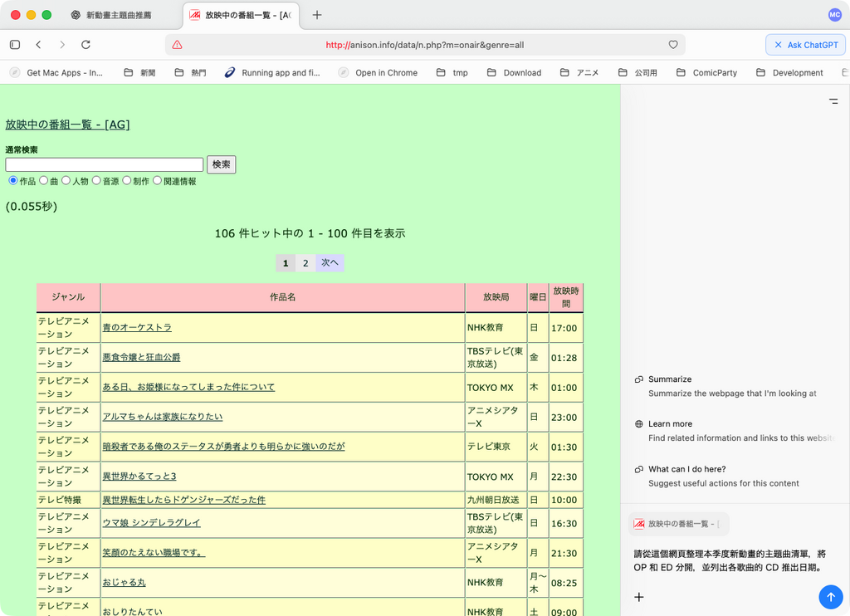Click the attachment plus icon in chat
The height and width of the screenshot is (616, 850).
coord(639,596)
